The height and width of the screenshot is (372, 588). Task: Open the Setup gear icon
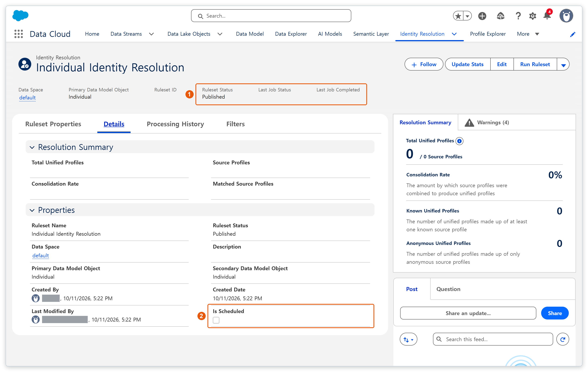(533, 16)
